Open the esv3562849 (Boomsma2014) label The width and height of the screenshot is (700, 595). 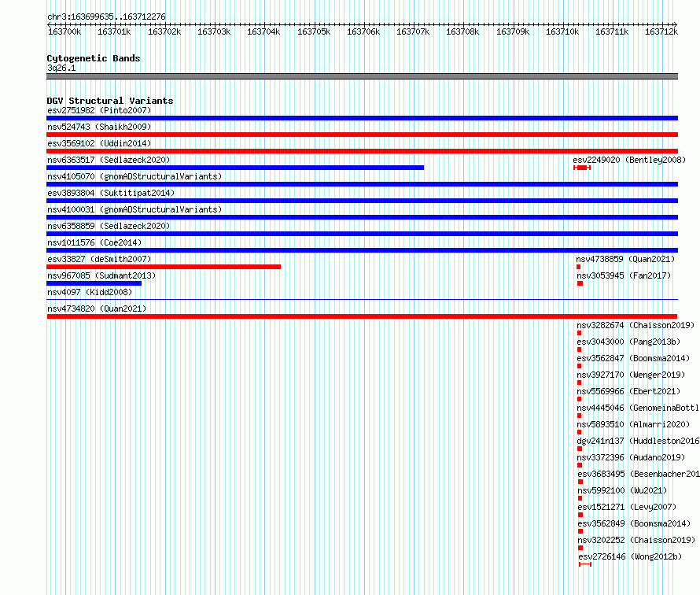tap(634, 523)
